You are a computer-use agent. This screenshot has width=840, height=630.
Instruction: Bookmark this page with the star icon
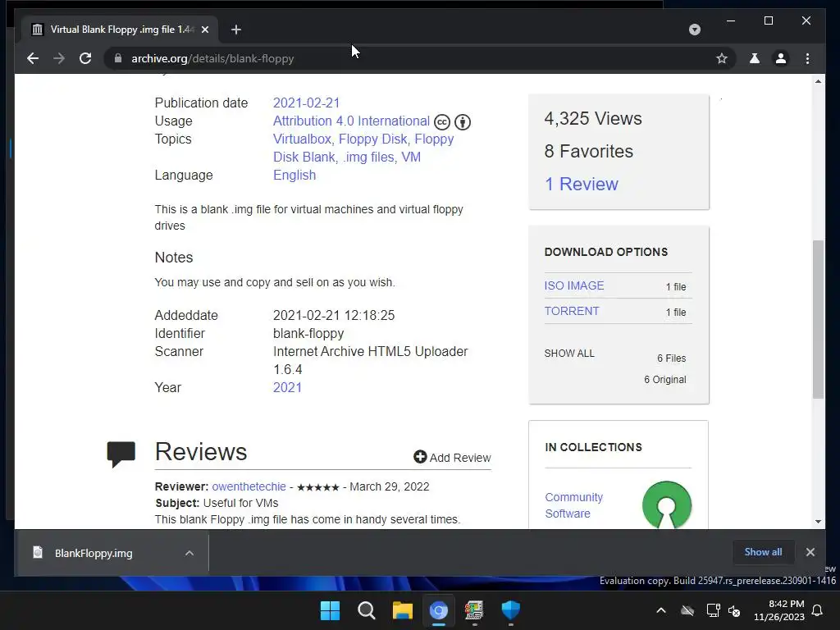pyautogui.click(x=722, y=58)
